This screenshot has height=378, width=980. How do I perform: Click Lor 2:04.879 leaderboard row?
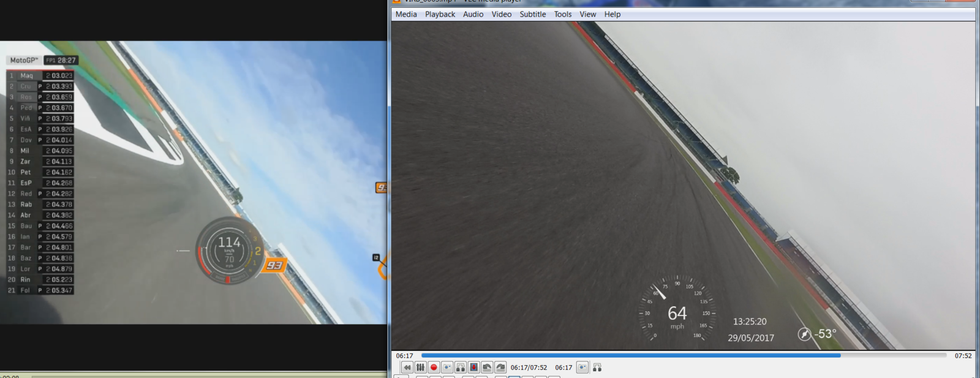(40, 269)
